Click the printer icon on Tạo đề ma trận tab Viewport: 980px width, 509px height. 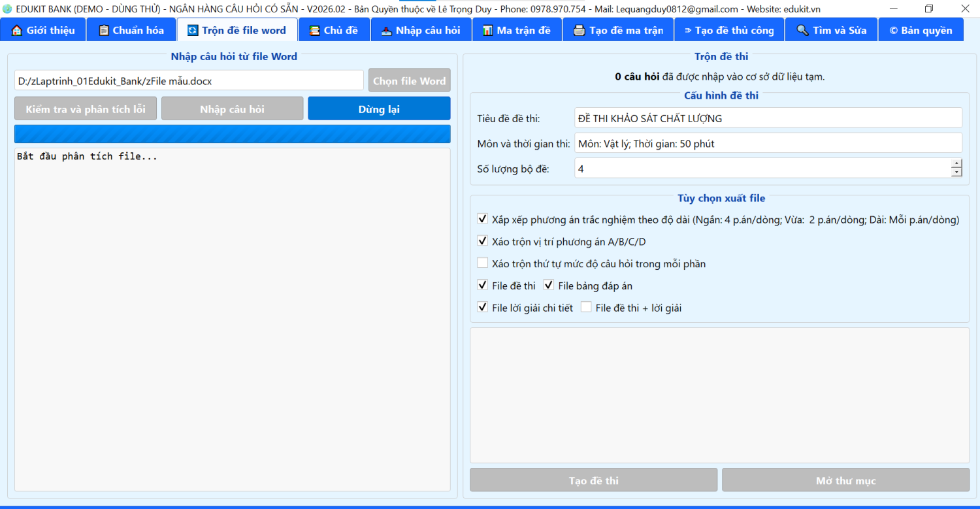pyautogui.click(x=579, y=31)
